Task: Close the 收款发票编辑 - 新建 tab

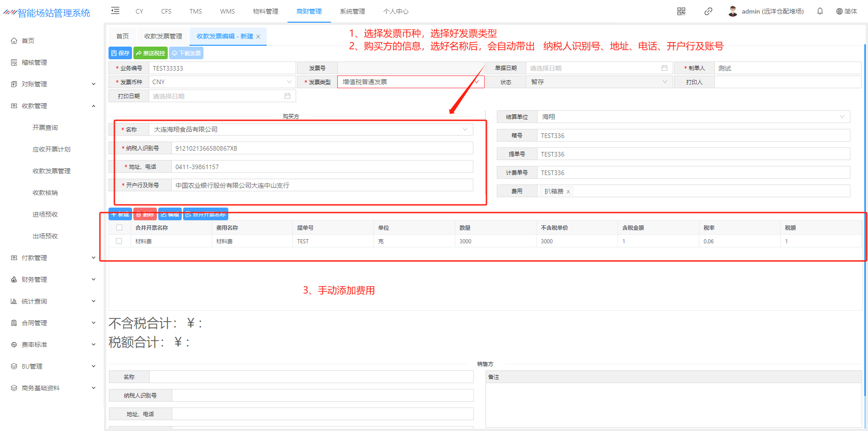Action: 258,37
